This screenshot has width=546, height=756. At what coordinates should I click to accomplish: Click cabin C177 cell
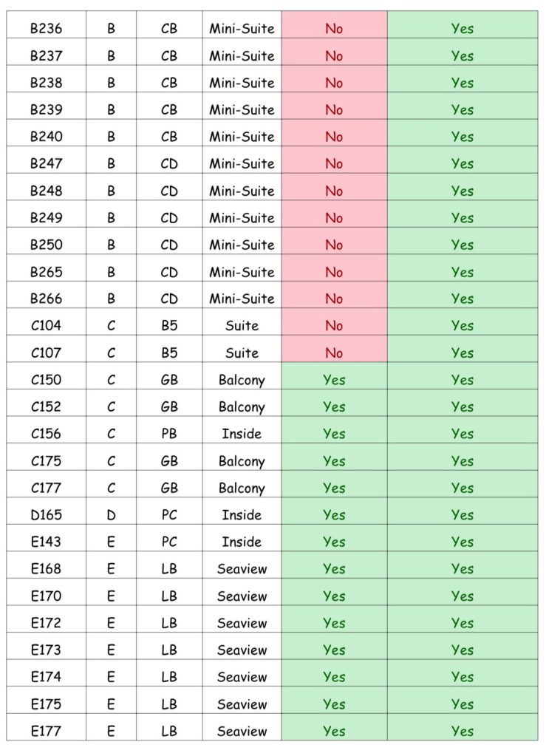point(46,488)
